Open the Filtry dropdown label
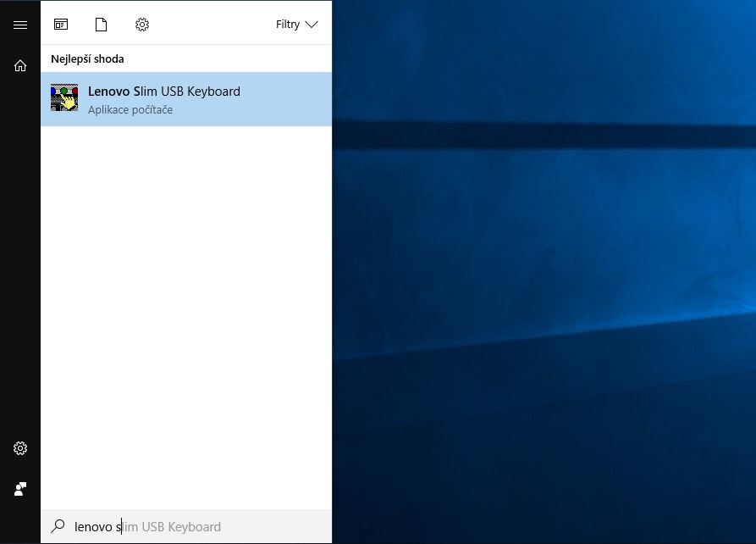Image resolution: width=756 pixels, height=544 pixels. 288,25
